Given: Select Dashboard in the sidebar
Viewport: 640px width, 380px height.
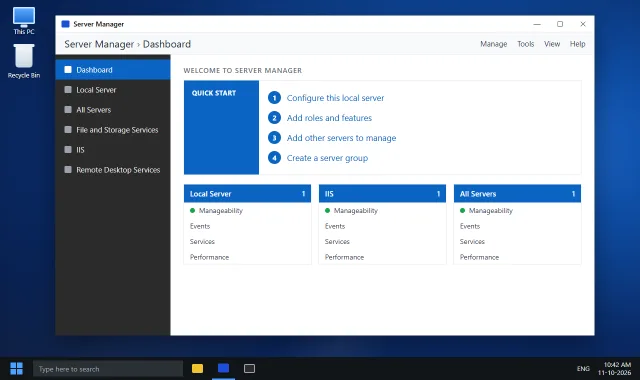Looking at the screenshot, I should tap(113, 70).
